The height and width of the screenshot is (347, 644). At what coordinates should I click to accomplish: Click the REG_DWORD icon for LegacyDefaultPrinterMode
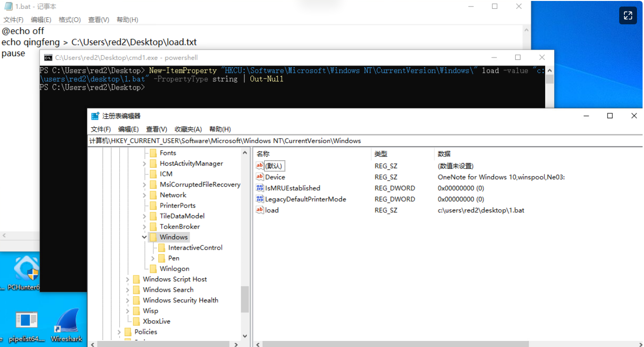click(x=259, y=199)
